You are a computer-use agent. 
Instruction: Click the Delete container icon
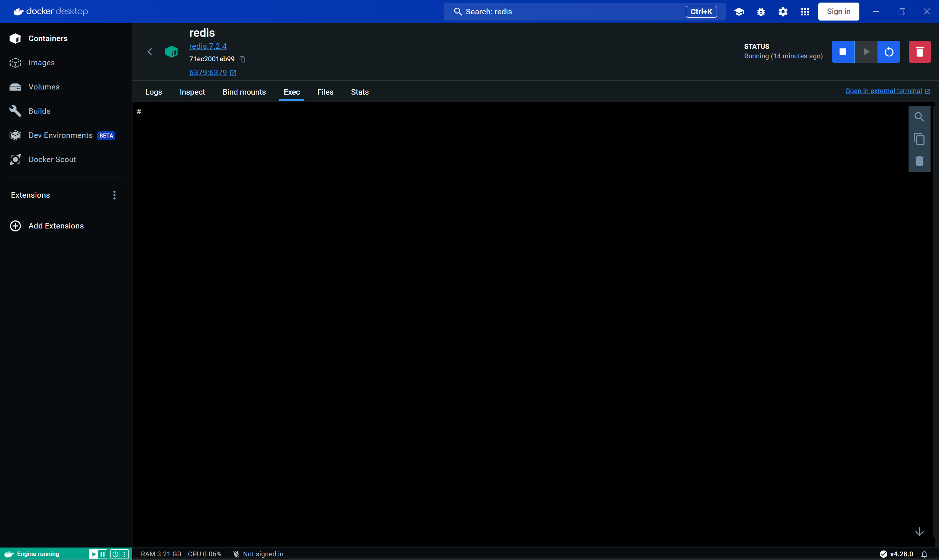[920, 51]
